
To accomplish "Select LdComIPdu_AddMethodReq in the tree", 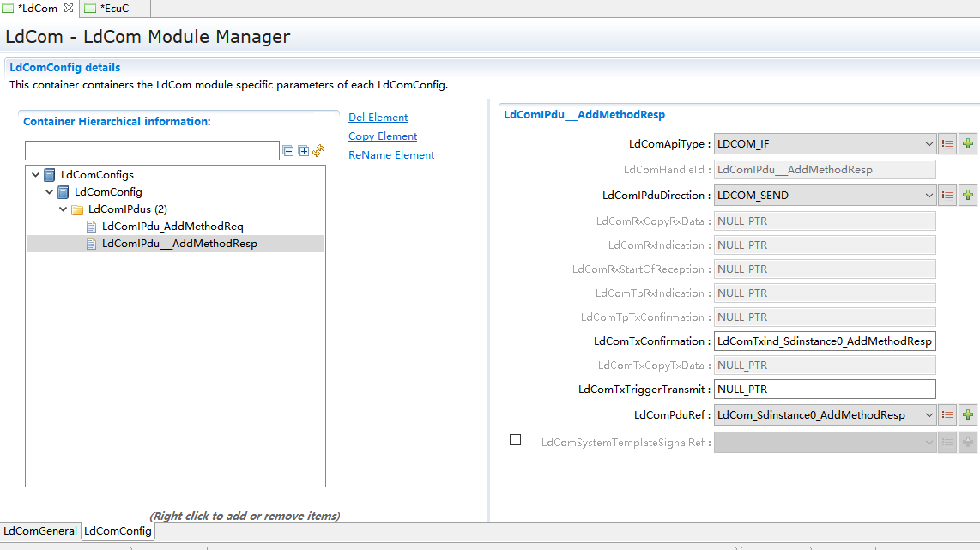I will pos(172,227).
